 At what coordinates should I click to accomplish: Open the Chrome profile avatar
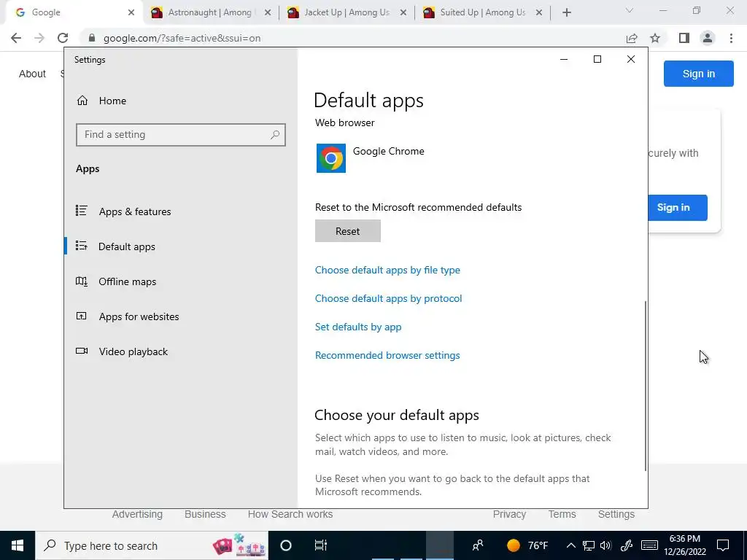[x=708, y=38]
